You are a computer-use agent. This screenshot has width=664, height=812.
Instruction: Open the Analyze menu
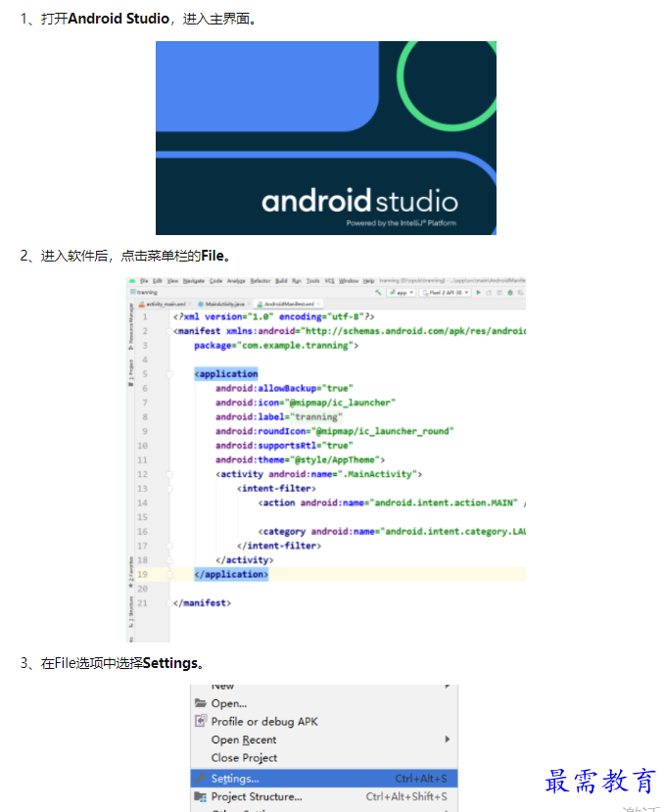pyautogui.click(x=236, y=281)
